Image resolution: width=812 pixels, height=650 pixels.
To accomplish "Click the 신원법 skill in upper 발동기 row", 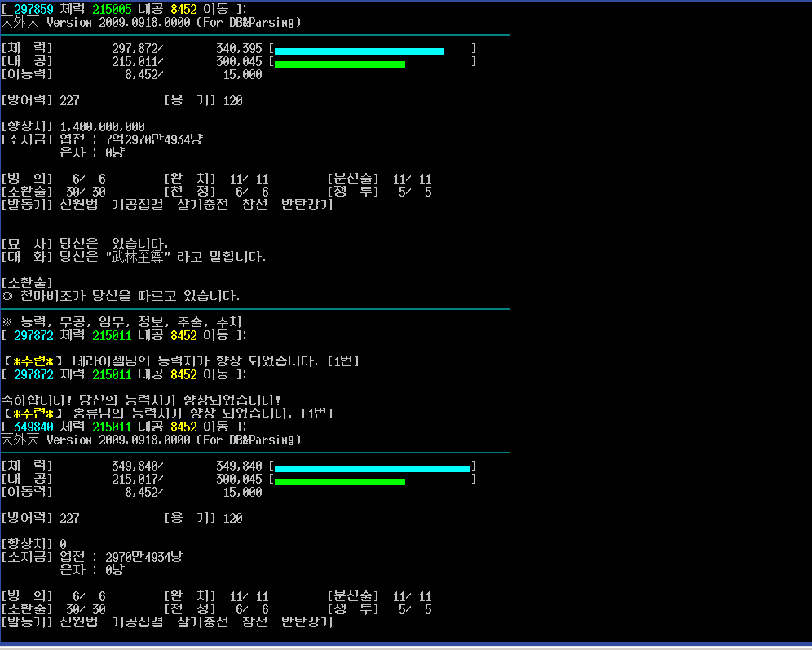I will [78, 205].
